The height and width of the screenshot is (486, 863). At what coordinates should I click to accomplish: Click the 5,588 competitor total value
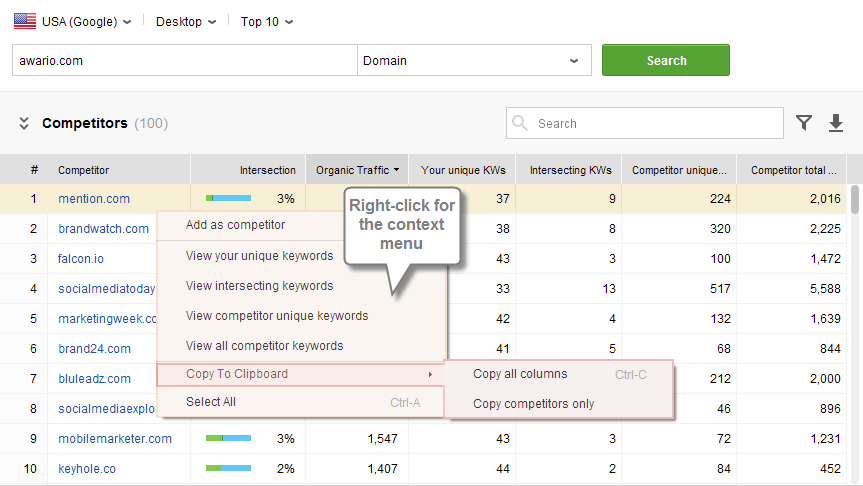point(825,288)
